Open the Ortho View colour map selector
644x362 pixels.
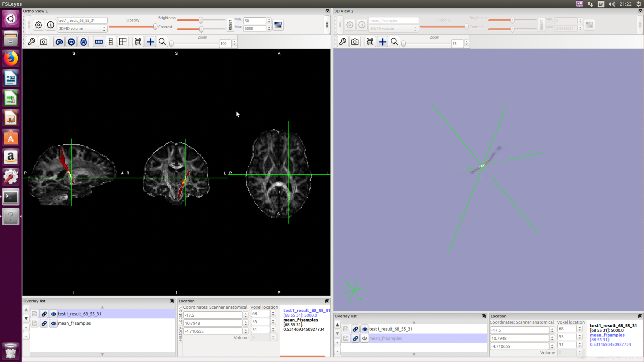pyautogui.click(x=278, y=25)
